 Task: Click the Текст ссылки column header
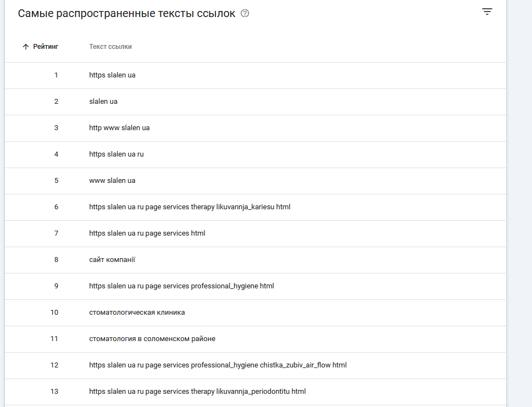click(x=110, y=47)
